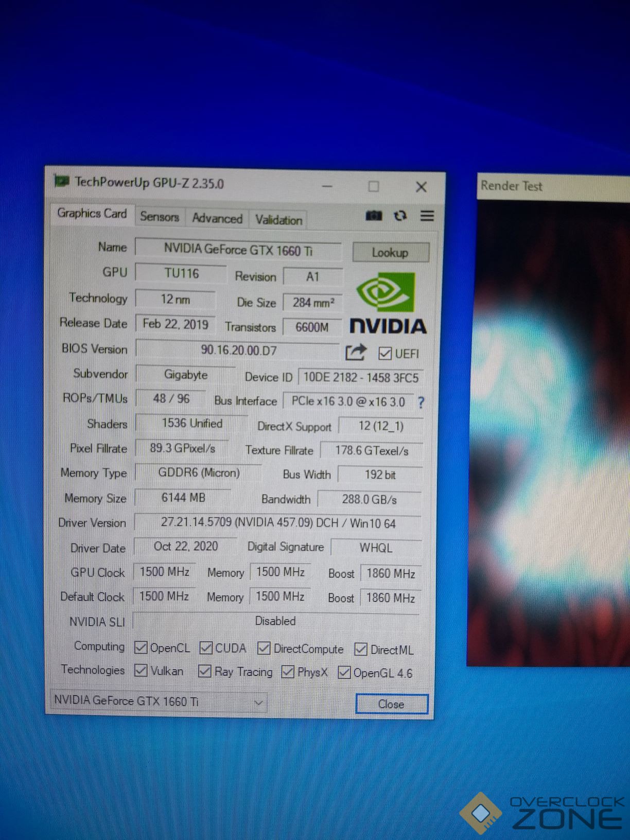Image resolution: width=630 pixels, height=840 pixels.
Task: Click the Memory Size value 6144 MB
Action: [183, 497]
